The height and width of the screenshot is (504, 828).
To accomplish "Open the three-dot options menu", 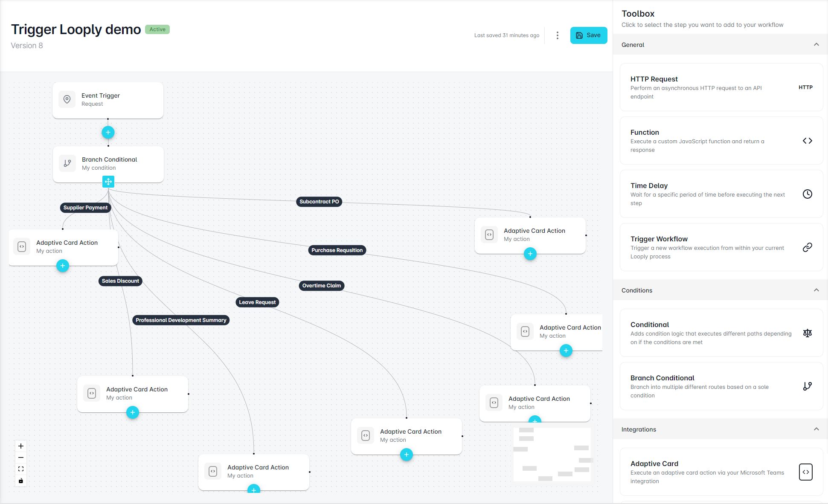I will click(x=557, y=35).
